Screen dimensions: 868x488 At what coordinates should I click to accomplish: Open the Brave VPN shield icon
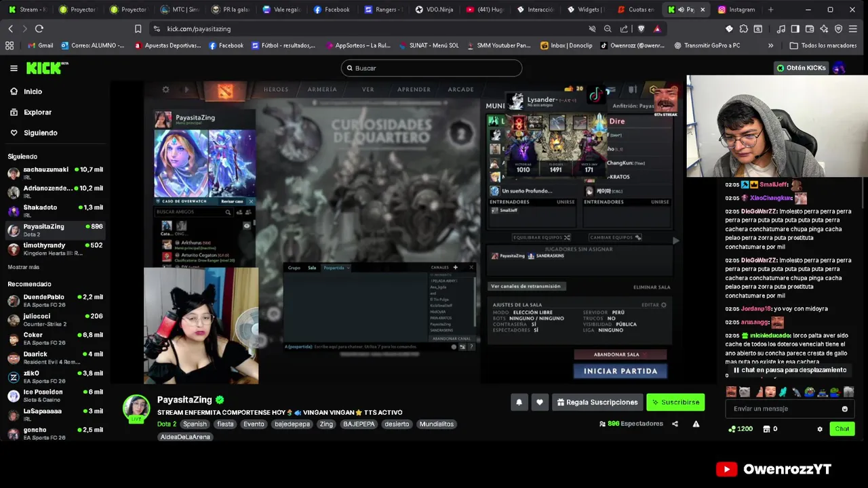click(x=838, y=28)
